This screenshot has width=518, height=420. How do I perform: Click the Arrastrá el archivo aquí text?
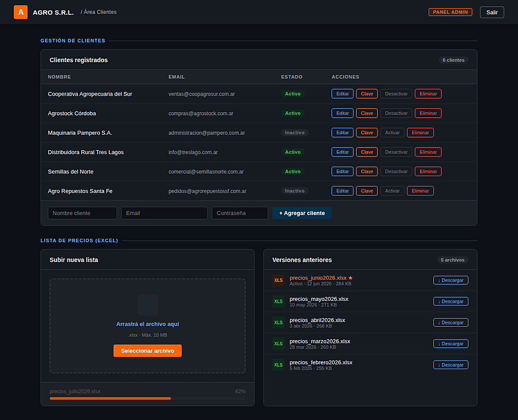pos(147,324)
